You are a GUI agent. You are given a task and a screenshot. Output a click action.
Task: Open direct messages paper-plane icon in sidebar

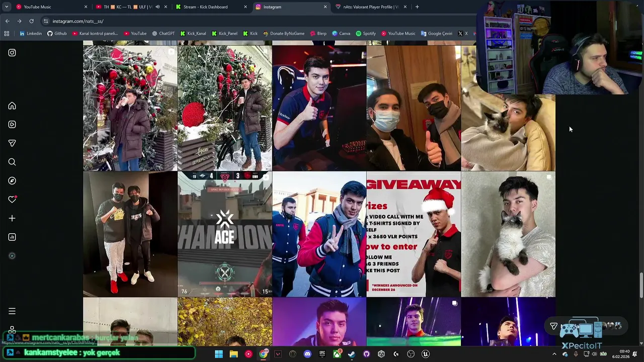coord(12,143)
